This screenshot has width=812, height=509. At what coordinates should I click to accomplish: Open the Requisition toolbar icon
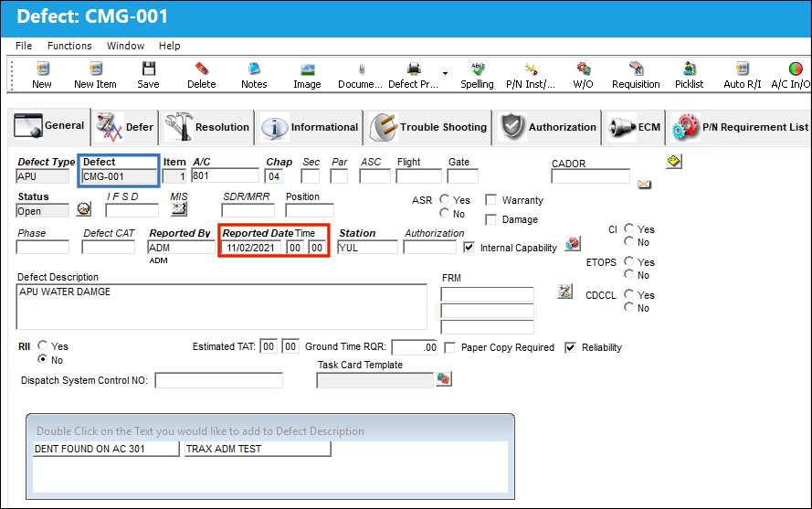point(637,75)
